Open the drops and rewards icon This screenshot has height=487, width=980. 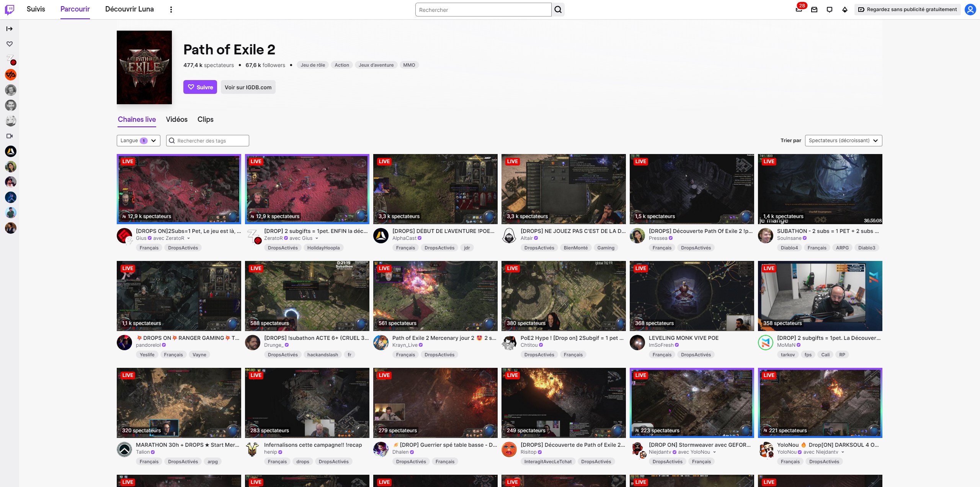pyautogui.click(x=845, y=9)
